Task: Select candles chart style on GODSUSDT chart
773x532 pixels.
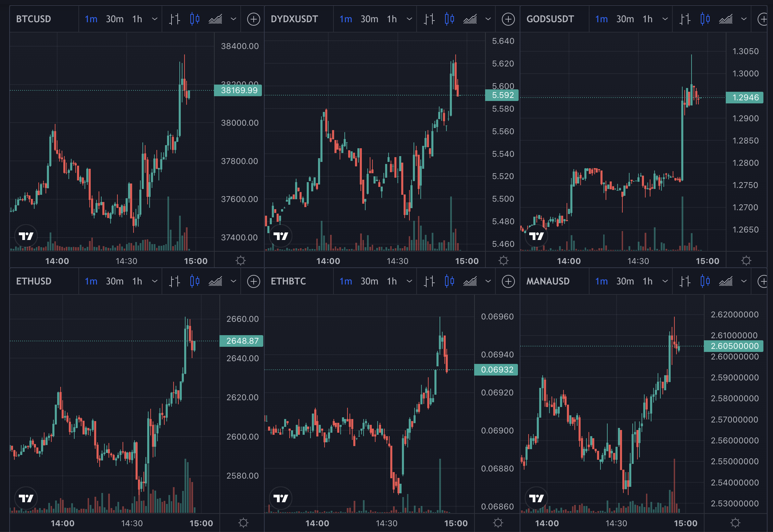Action: [705, 19]
